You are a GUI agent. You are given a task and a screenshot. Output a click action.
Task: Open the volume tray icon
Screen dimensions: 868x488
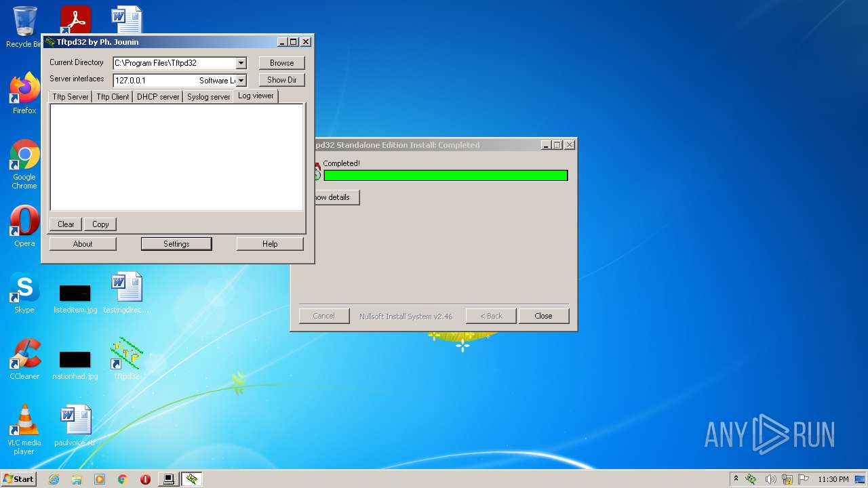click(x=770, y=479)
